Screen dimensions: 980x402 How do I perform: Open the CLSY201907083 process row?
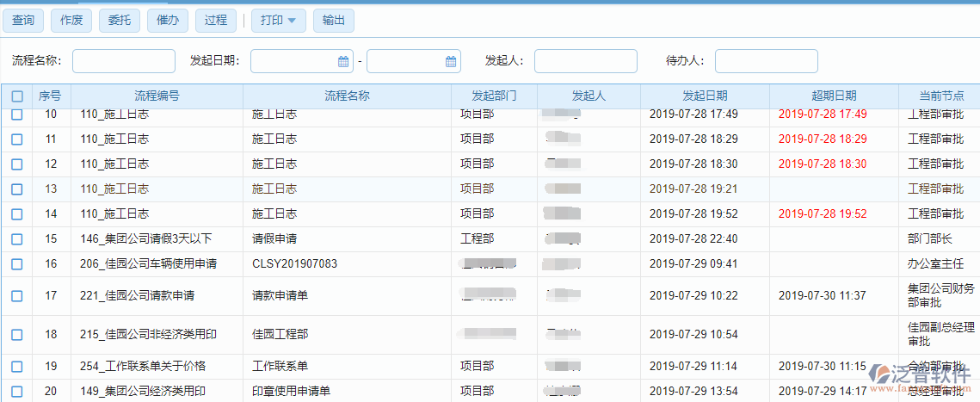294,264
